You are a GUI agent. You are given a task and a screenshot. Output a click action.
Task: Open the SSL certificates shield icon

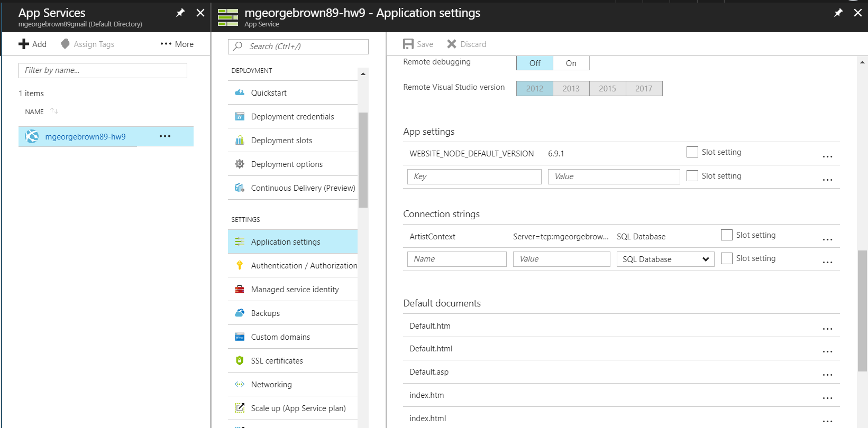pos(240,360)
